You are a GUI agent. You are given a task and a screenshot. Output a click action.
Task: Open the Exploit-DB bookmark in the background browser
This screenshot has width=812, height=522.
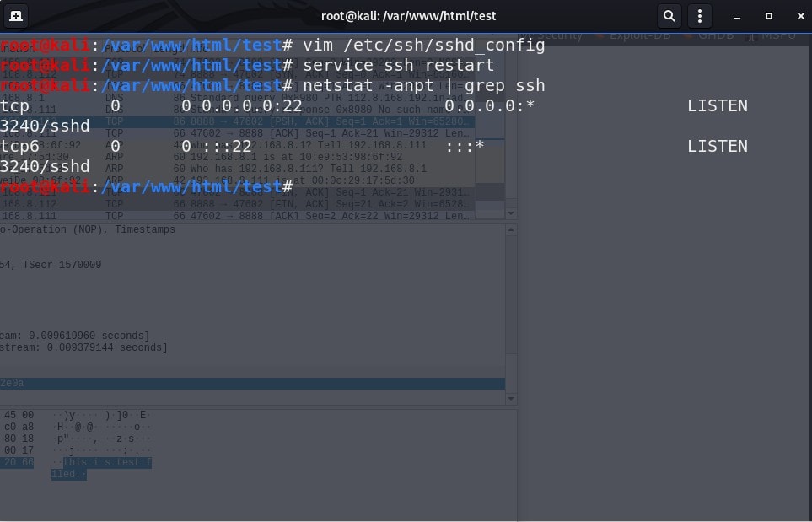(633, 36)
